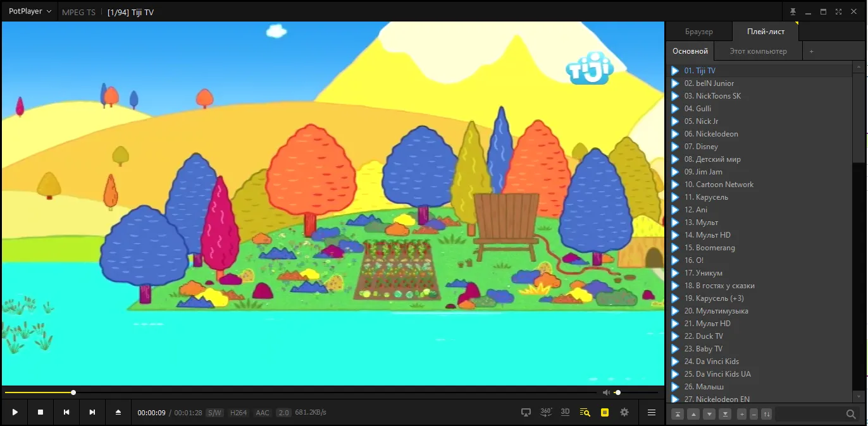Click the seek bar progress handle

pyautogui.click(x=73, y=393)
